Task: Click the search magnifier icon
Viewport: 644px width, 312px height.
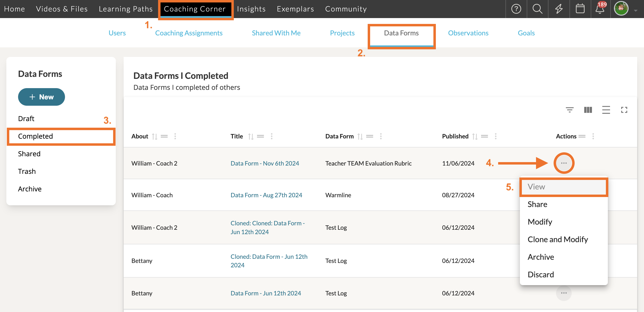Action: pyautogui.click(x=537, y=9)
